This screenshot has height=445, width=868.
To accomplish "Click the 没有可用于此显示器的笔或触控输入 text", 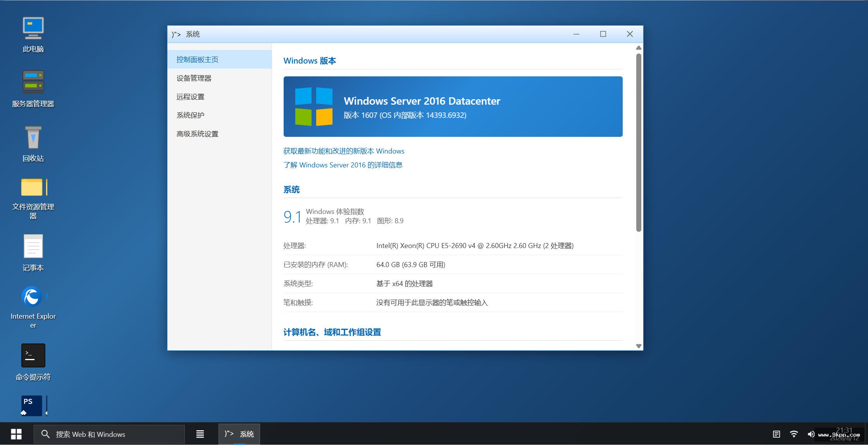I will 432,303.
